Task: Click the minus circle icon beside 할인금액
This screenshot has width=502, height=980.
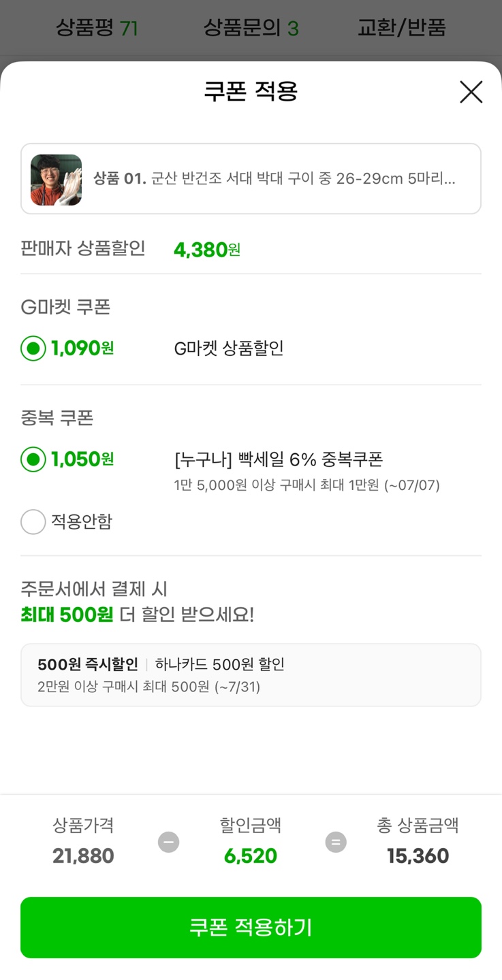Action: pyautogui.click(x=168, y=843)
